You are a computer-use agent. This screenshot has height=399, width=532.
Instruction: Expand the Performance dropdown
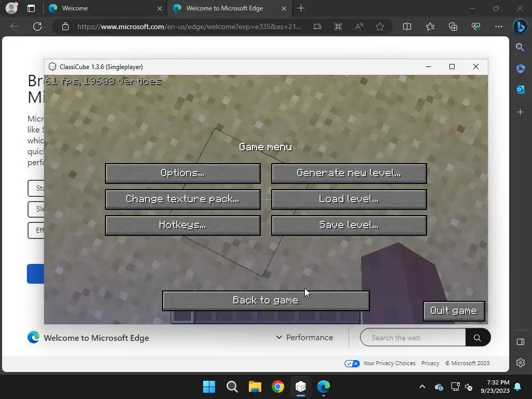[x=304, y=338]
